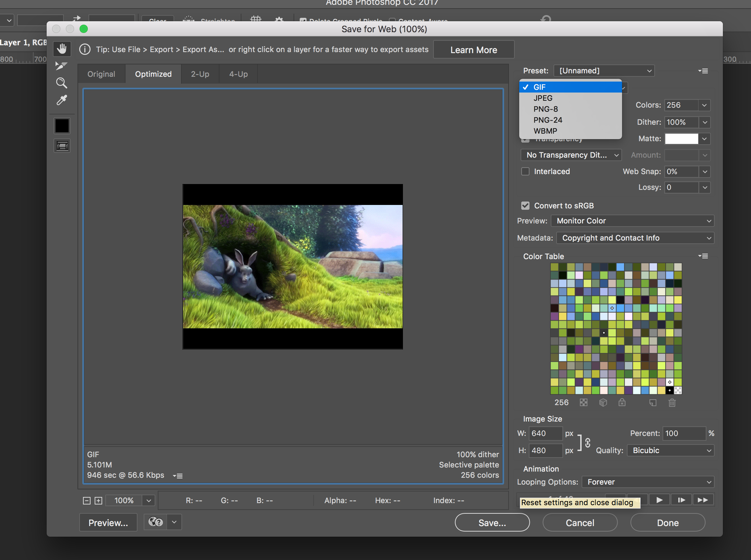
Task: Switch to the 2-Up tab
Action: coord(200,74)
